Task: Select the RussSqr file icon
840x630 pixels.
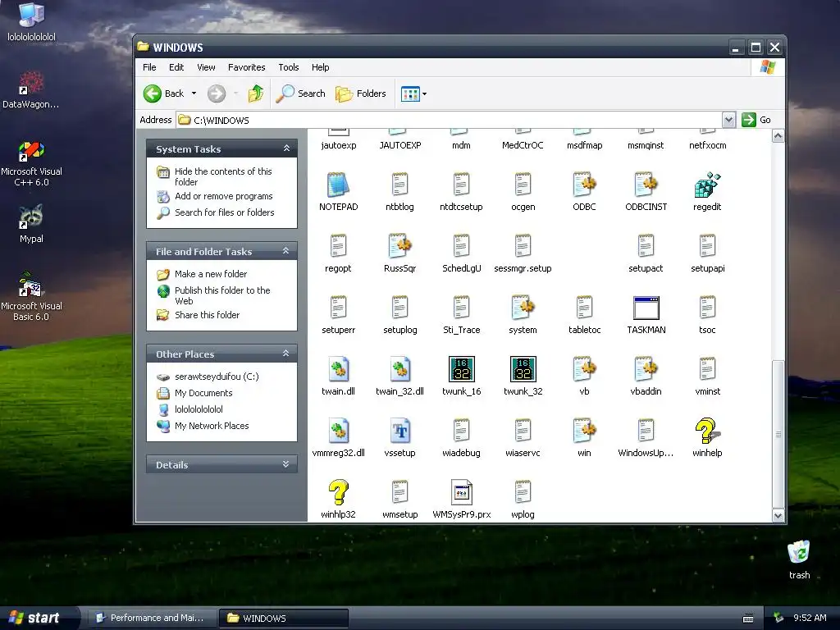Action: click(399, 246)
